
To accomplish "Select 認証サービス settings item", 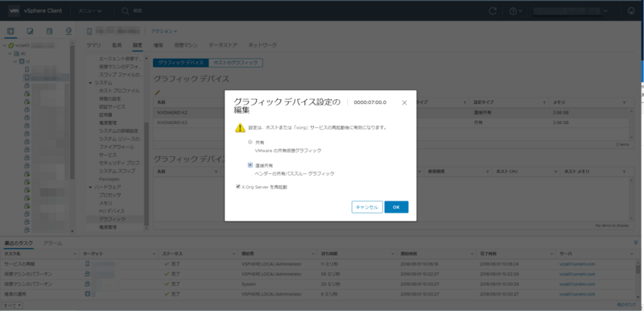I will pos(112,107).
